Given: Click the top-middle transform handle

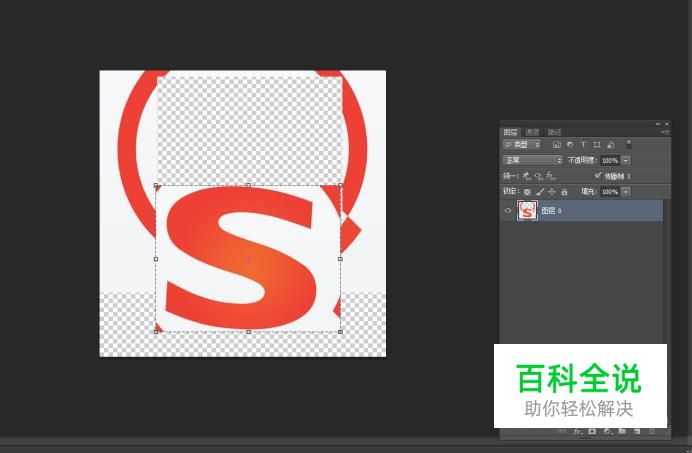Looking at the screenshot, I should coord(248,185).
